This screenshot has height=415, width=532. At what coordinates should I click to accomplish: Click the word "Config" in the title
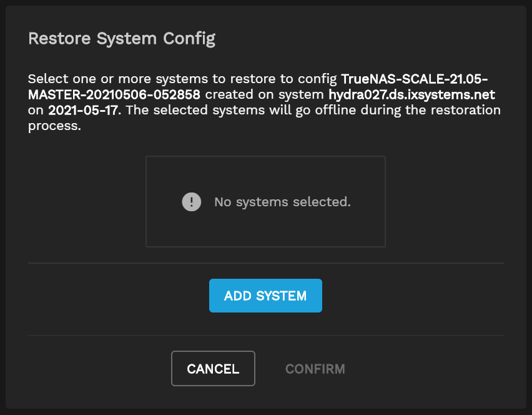point(189,39)
